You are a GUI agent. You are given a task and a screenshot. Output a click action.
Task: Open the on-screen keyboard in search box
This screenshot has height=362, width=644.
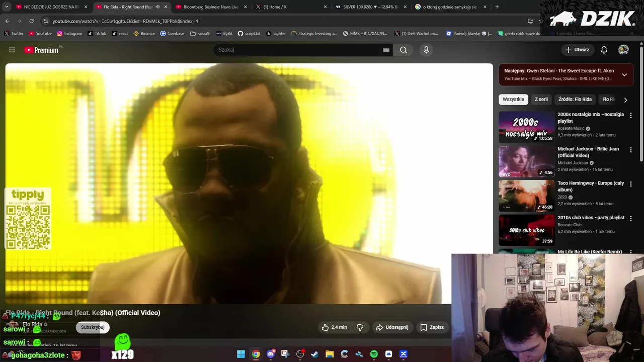[386, 50]
